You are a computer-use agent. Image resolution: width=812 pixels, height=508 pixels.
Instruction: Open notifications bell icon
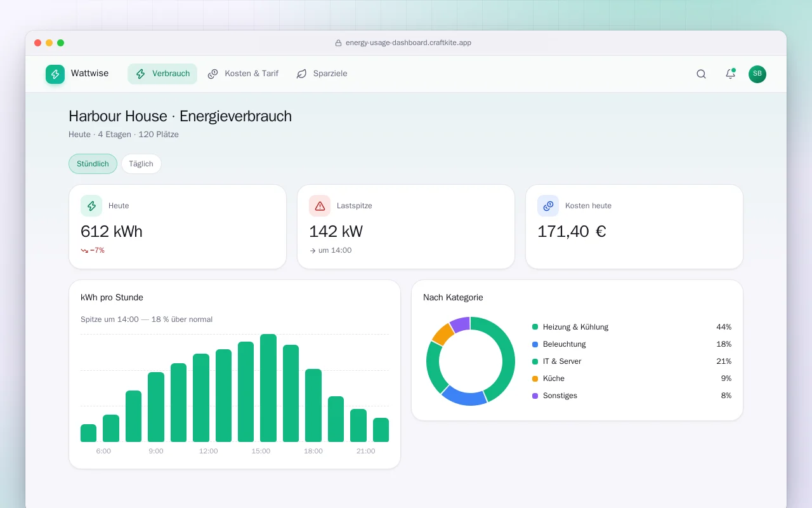pos(730,74)
